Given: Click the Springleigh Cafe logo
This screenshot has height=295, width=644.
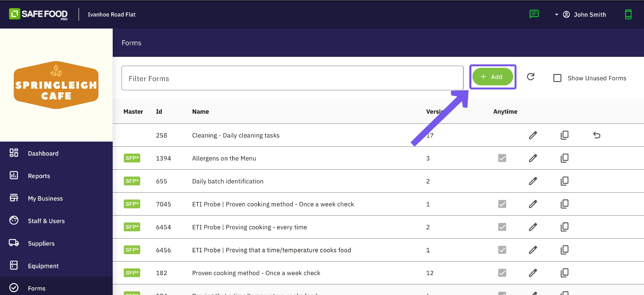Looking at the screenshot, I should (x=56, y=85).
